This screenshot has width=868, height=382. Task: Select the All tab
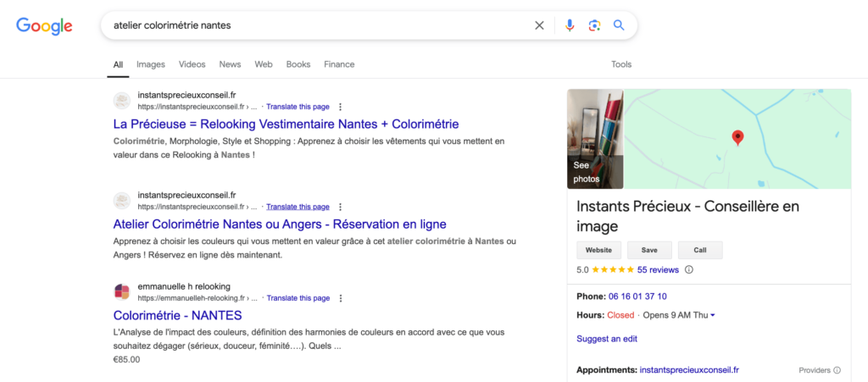coord(118,64)
